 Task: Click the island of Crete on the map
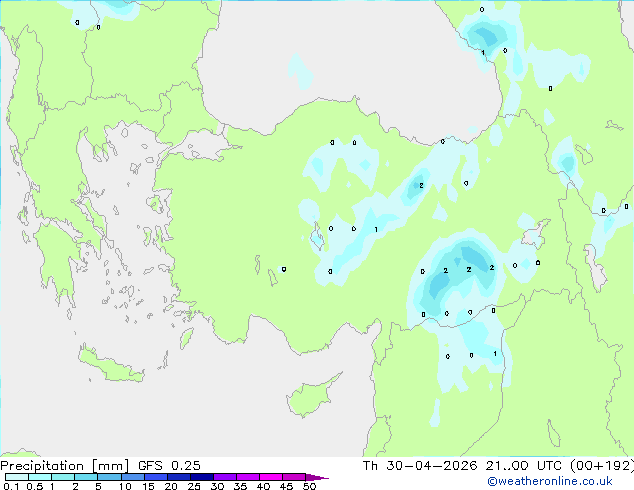click(109, 366)
